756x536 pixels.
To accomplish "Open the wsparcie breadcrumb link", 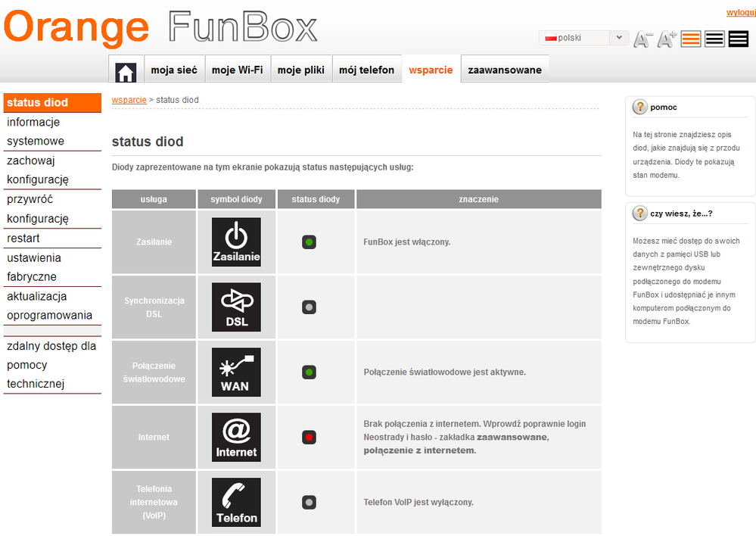I will pyautogui.click(x=129, y=99).
